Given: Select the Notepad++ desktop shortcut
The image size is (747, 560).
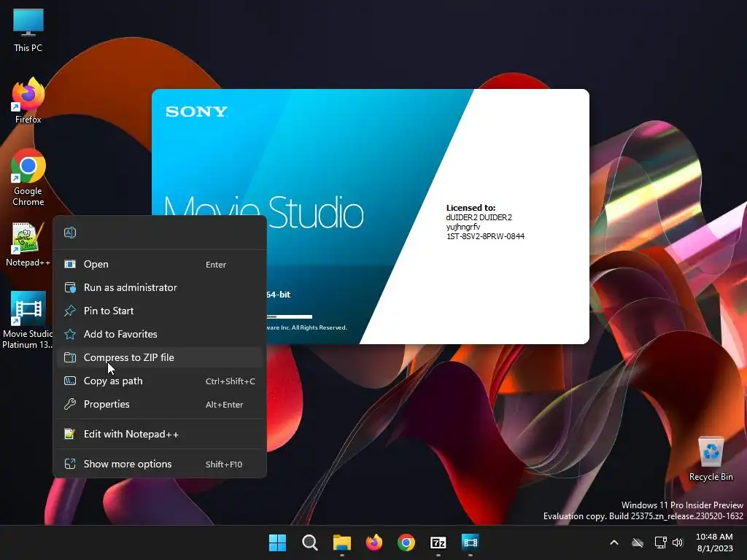Looking at the screenshot, I should 28,245.
